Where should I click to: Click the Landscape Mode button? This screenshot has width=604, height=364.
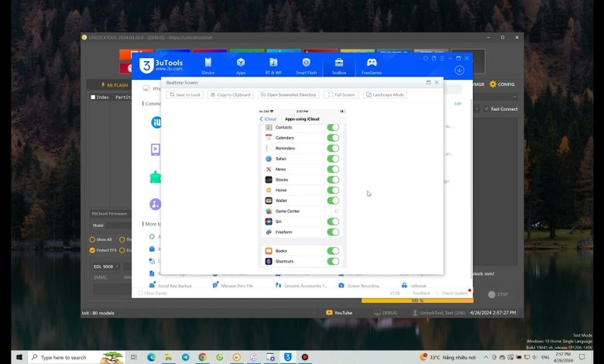[x=385, y=94]
